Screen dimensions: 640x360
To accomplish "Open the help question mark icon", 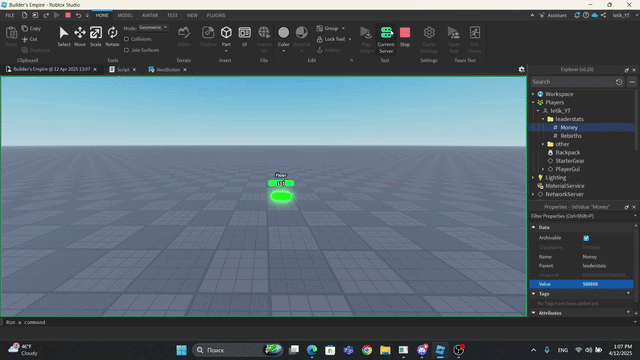I will [586, 15].
